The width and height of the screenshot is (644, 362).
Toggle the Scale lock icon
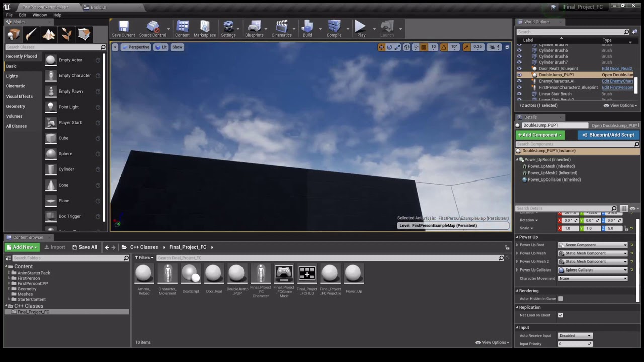tap(626, 228)
